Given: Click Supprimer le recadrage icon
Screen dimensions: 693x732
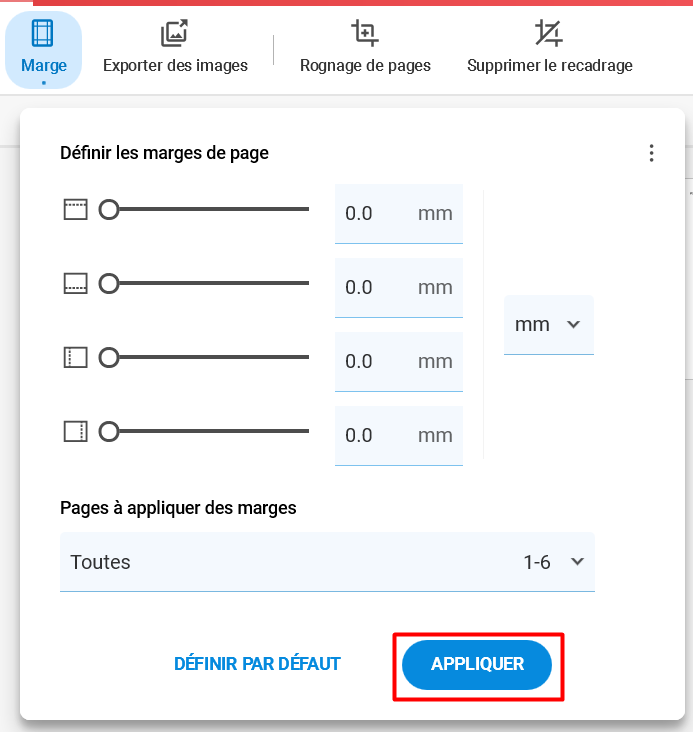Looking at the screenshot, I should 549,33.
